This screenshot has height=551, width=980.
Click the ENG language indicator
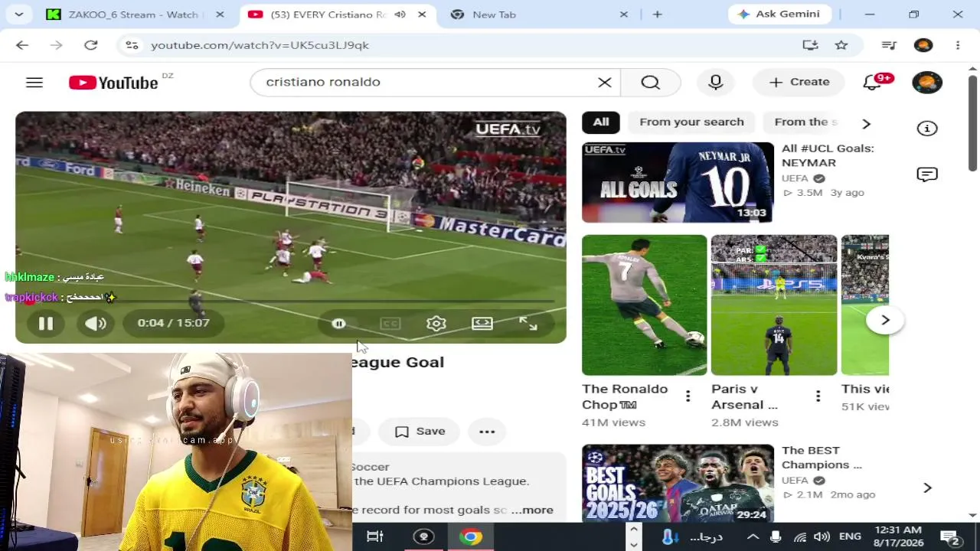pyautogui.click(x=850, y=536)
